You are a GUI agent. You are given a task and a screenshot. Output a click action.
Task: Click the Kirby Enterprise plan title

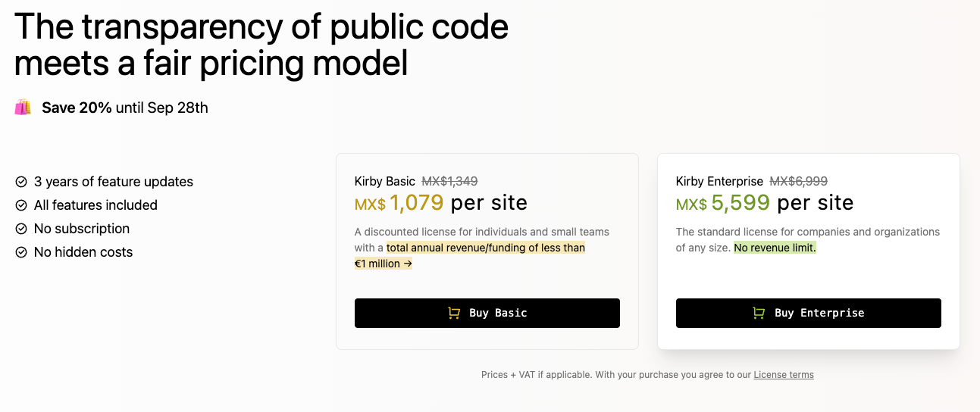[720, 182]
